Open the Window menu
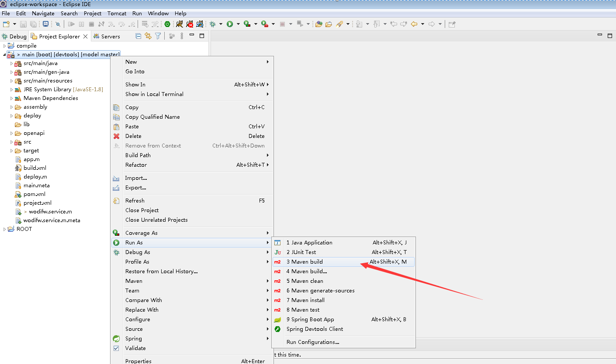This screenshot has height=364, width=616. click(x=158, y=14)
